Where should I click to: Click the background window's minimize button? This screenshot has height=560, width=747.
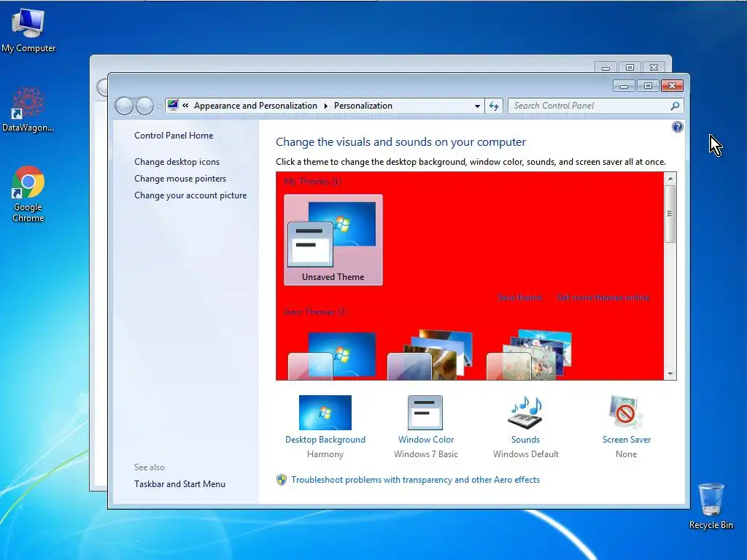[605, 68]
